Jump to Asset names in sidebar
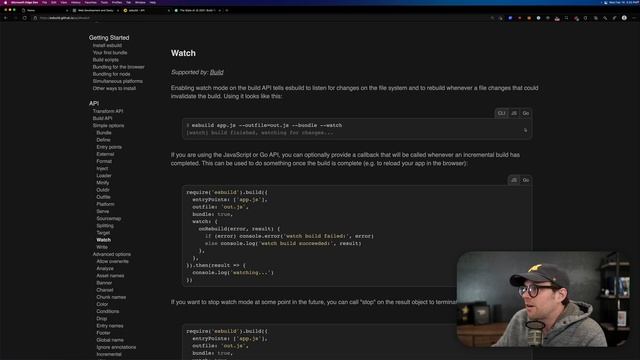The image size is (640, 360). click(110, 276)
